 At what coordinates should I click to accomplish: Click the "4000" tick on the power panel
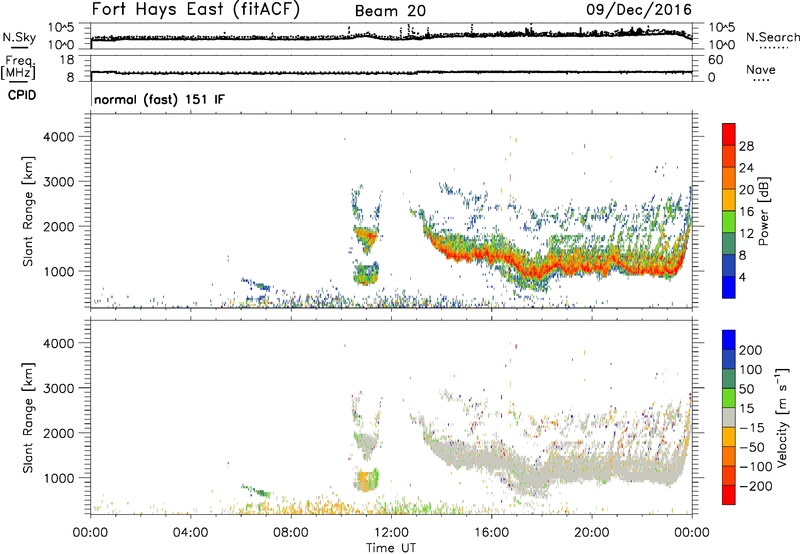coord(58,137)
